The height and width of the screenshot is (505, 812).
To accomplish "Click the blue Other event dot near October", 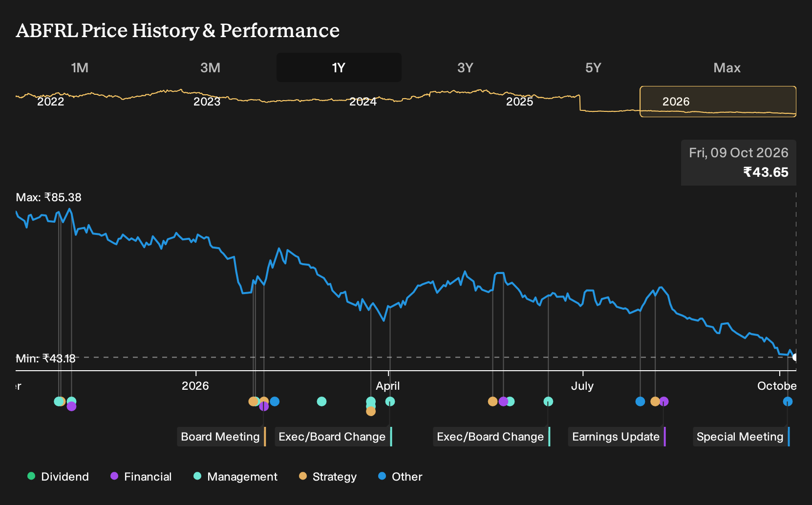I will (x=788, y=401).
